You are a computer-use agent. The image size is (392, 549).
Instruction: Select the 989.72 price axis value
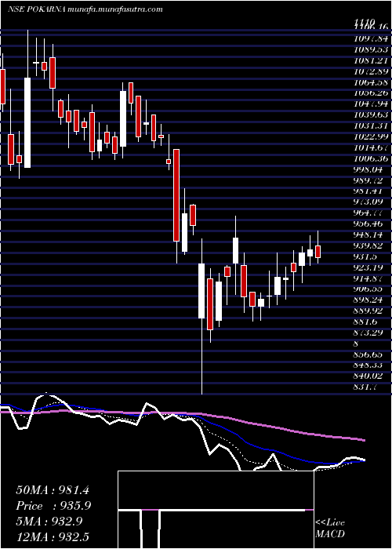(369, 180)
